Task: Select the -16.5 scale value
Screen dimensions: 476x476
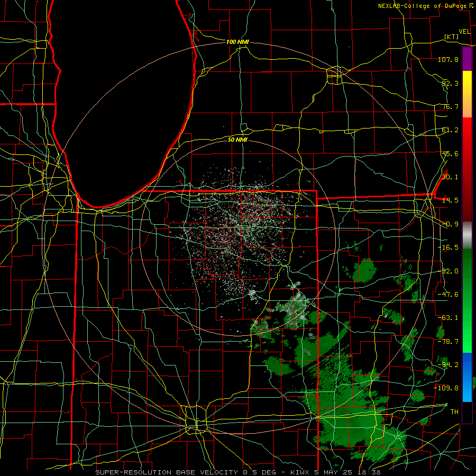Action: click(x=448, y=248)
